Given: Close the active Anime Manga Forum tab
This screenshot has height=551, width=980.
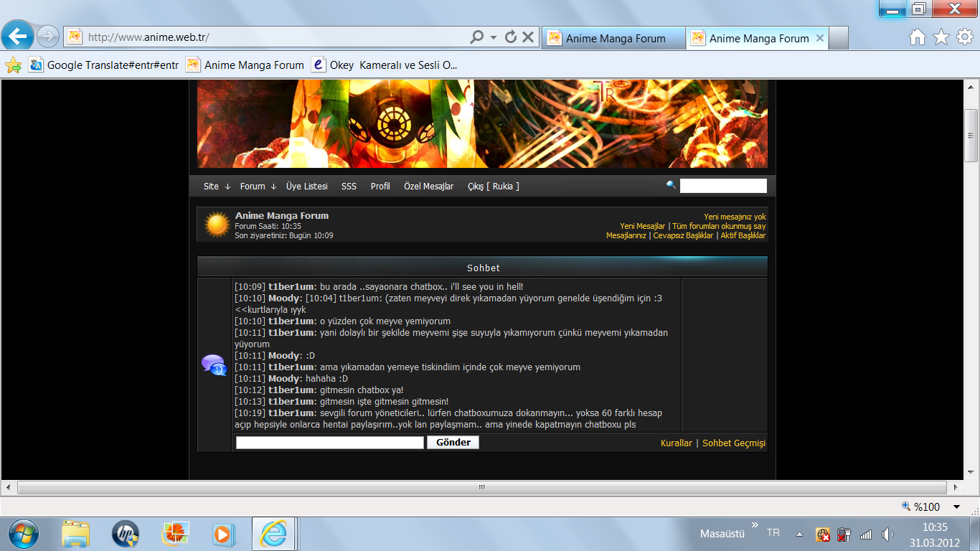Looking at the screenshot, I should 820,38.
